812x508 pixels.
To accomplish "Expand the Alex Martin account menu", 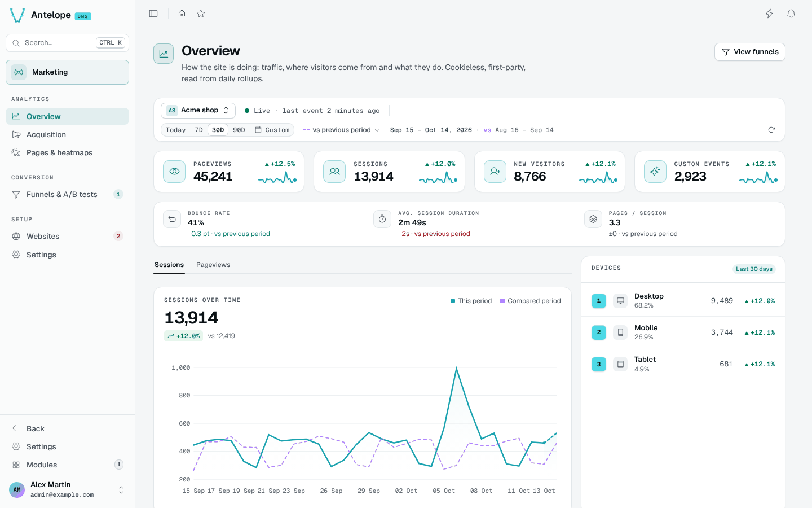I will click(67, 489).
